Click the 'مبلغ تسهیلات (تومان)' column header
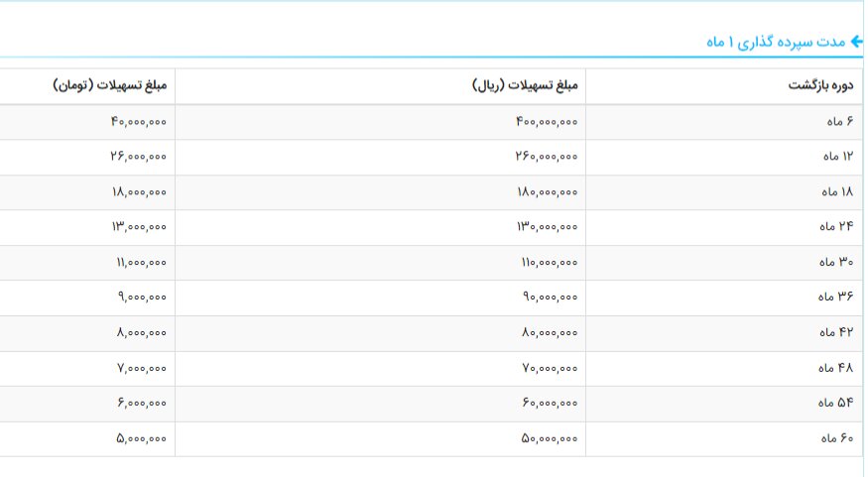Viewport: 868px width, 477px height. tap(110, 86)
